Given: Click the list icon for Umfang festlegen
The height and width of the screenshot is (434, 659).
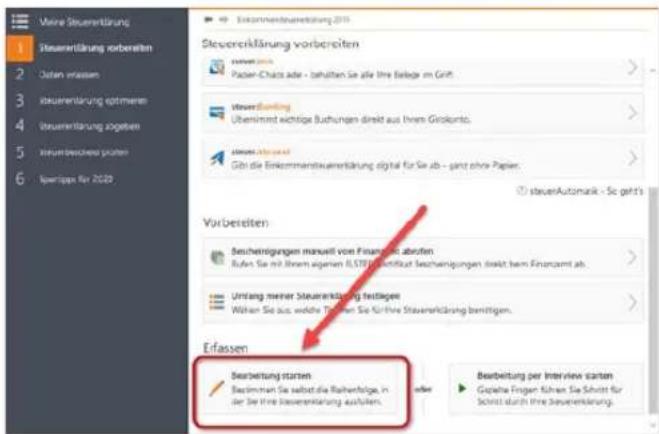Looking at the screenshot, I should (217, 302).
